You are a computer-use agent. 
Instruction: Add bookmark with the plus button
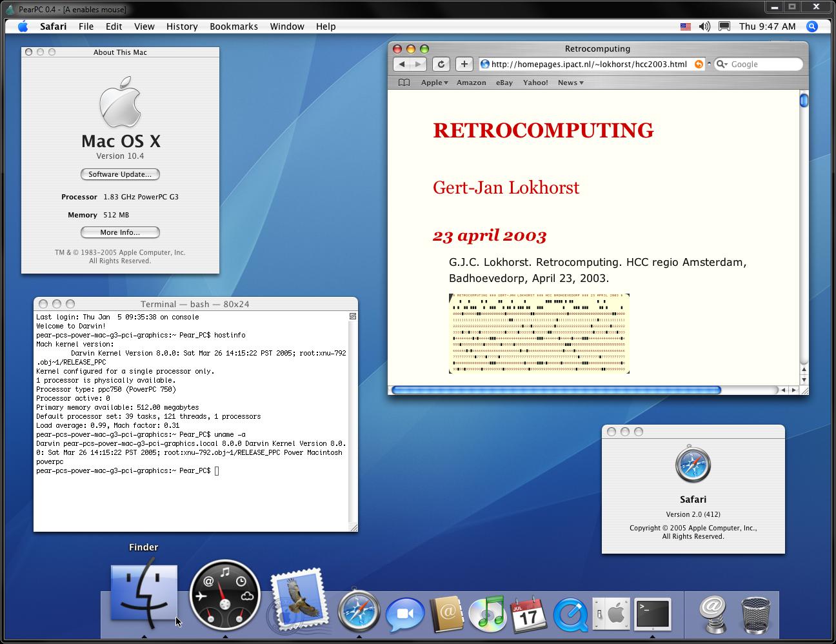464,64
